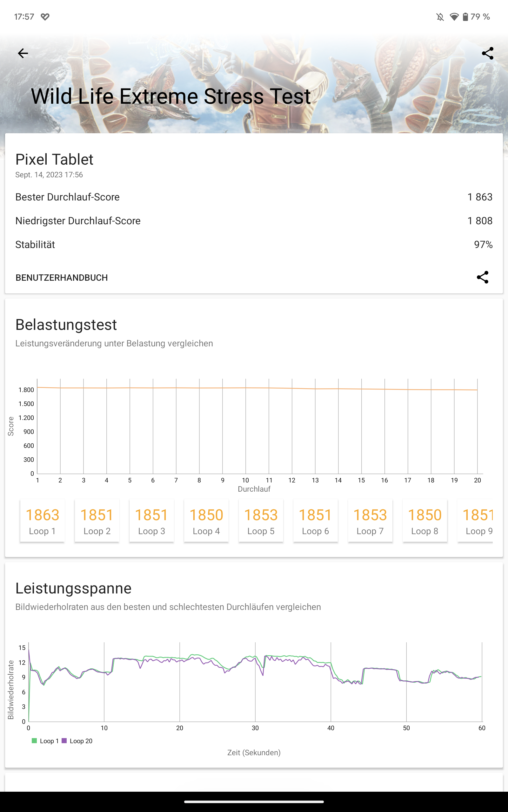Select the Loop 8 score card
Image resolution: width=508 pixels, height=812 pixels.
click(x=425, y=520)
